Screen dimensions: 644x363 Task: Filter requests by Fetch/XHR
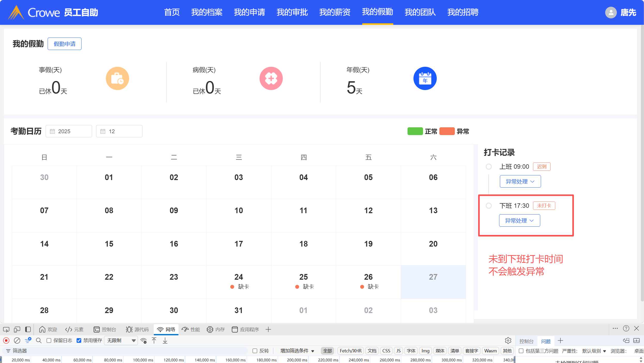click(350, 351)
